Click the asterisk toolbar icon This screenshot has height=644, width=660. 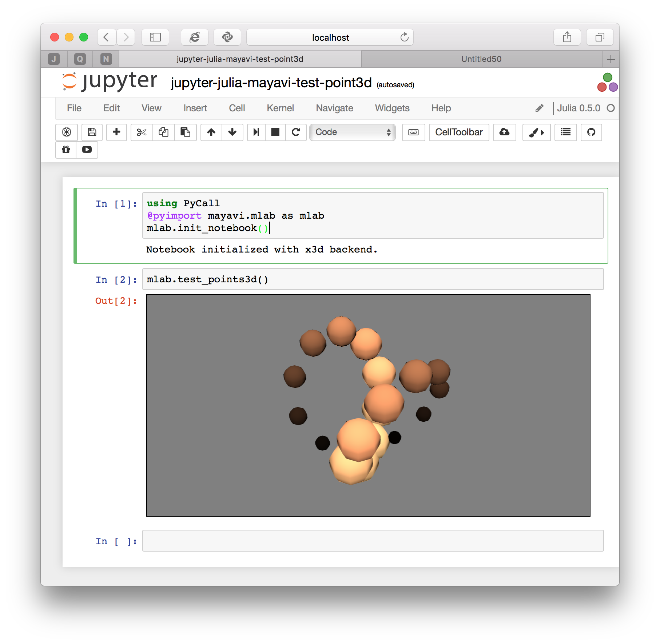point(67,132)
